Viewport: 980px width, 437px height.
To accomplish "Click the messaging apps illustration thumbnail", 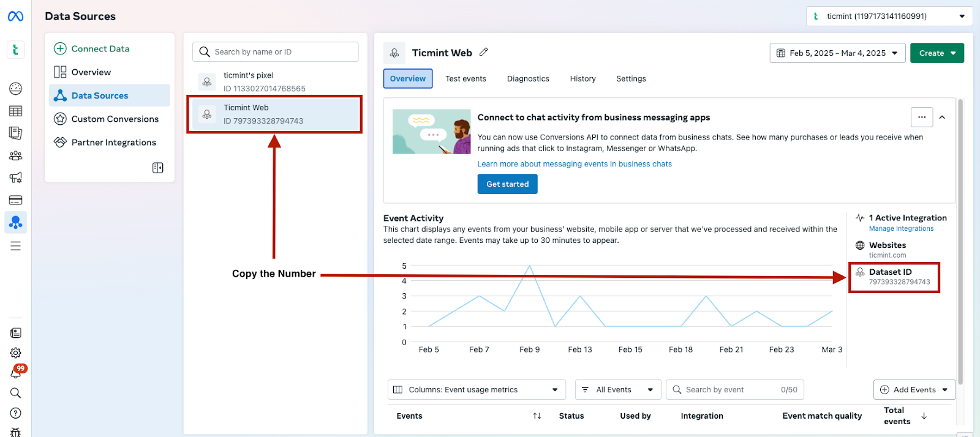I will (431, 132).
